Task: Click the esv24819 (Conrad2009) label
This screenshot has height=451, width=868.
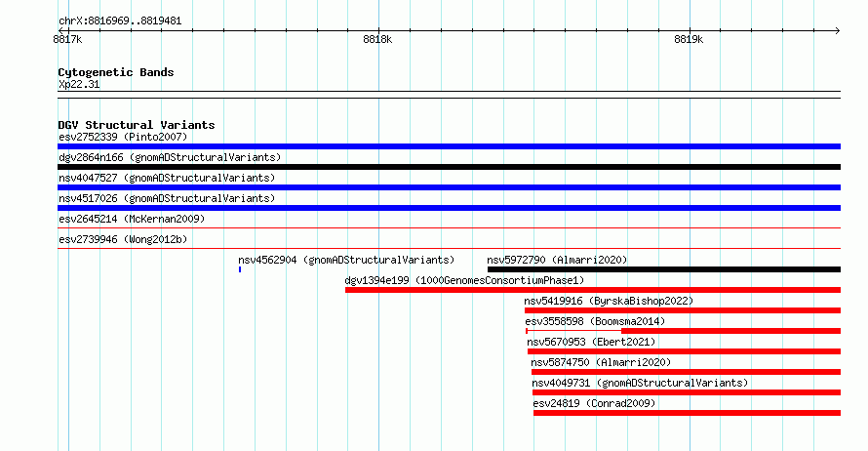Action: point(594,403)
